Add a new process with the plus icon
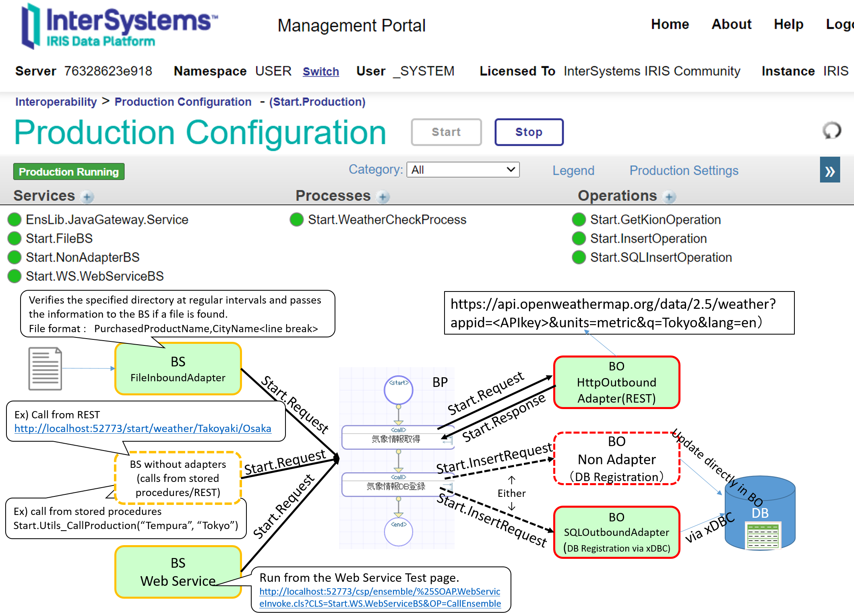Image resolution: width=854 pixels, height=616 pixels. [x=383, y=197]
